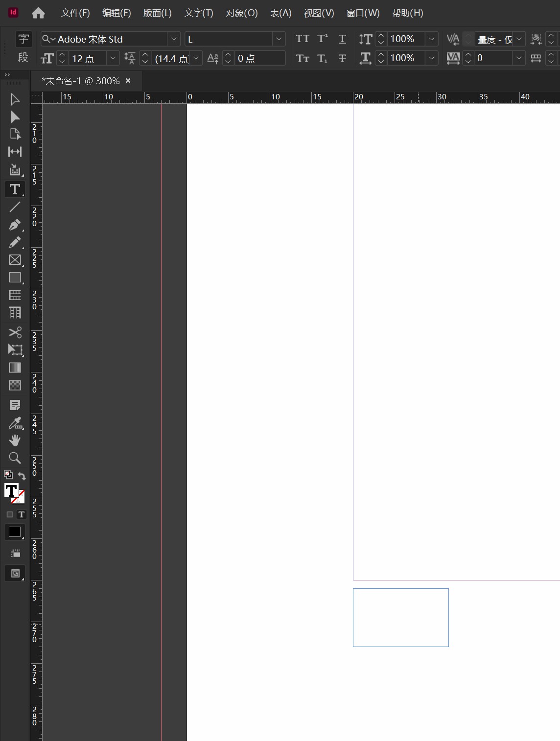
Task: Toggle strikethrough text formatting
Action: pos(342,58)
